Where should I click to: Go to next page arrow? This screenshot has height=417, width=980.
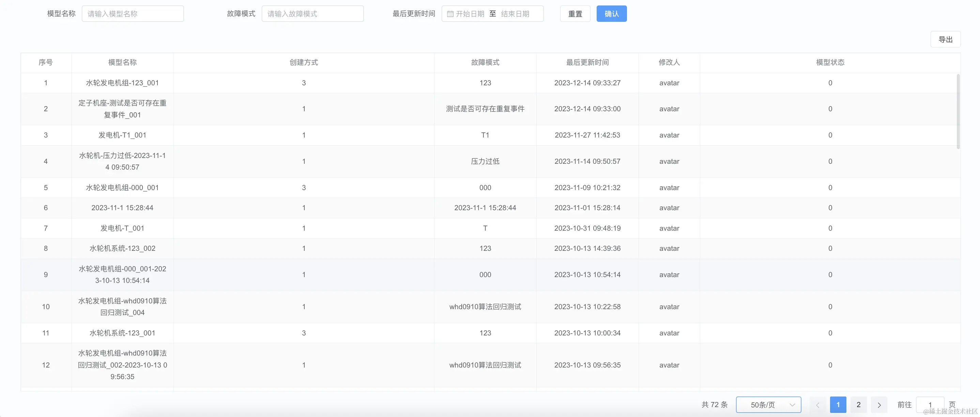click(x=879, y=405)
